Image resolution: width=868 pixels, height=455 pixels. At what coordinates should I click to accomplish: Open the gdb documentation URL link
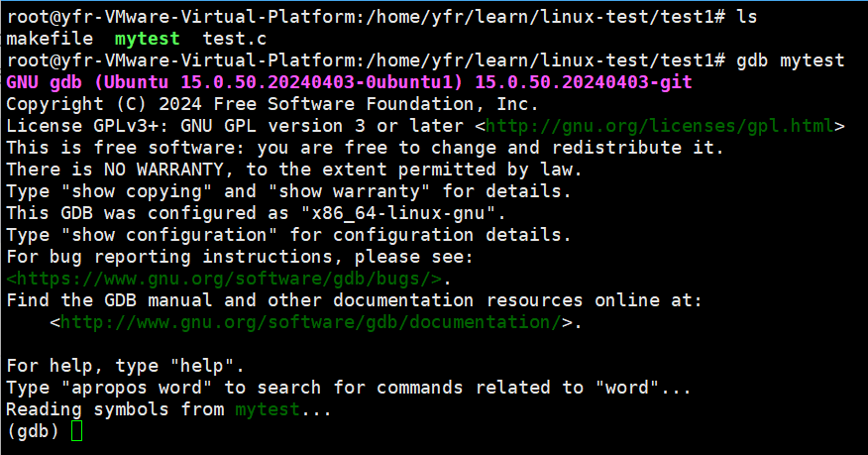pos(311,323)
